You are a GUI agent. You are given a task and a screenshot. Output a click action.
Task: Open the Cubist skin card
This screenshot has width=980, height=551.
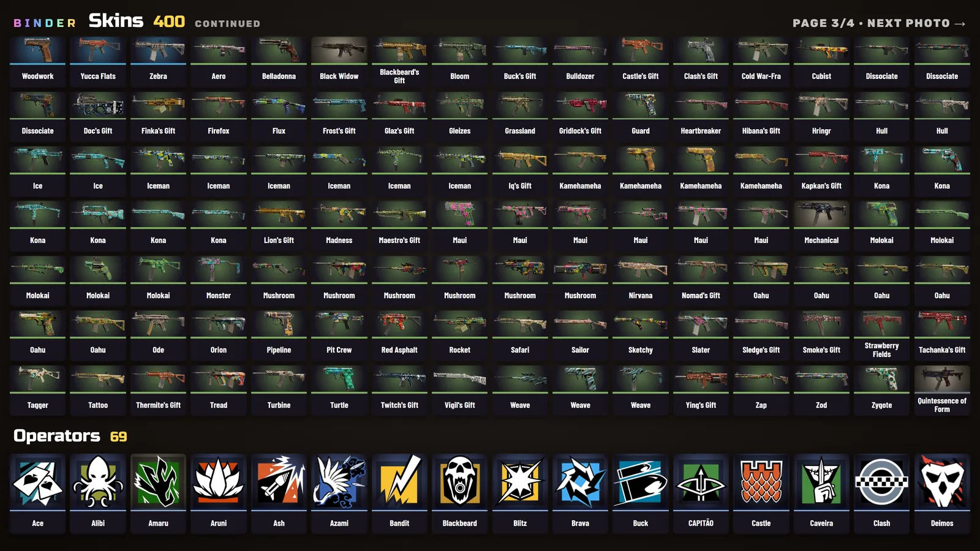point(821,62)
